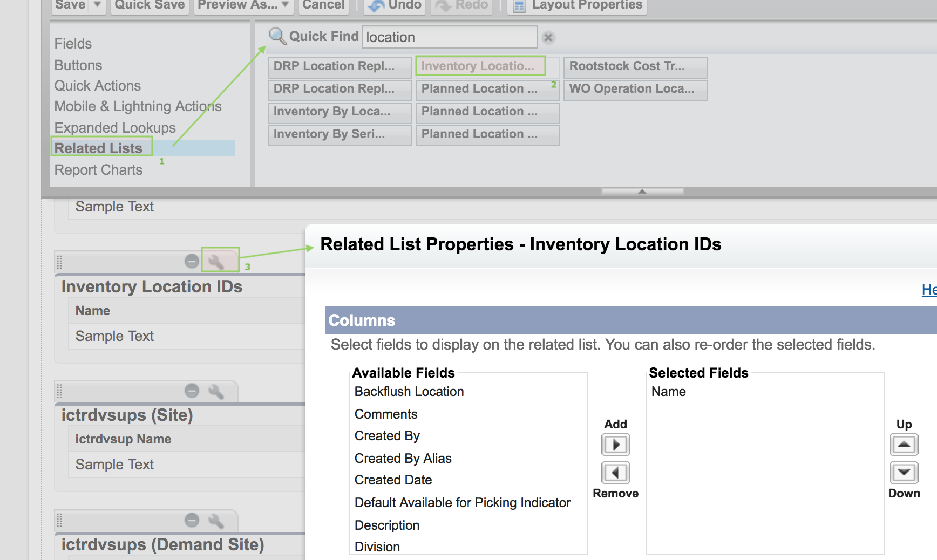The image size is (937, 560).
Task: Move selected field Up
Action: tap(904, 445)
